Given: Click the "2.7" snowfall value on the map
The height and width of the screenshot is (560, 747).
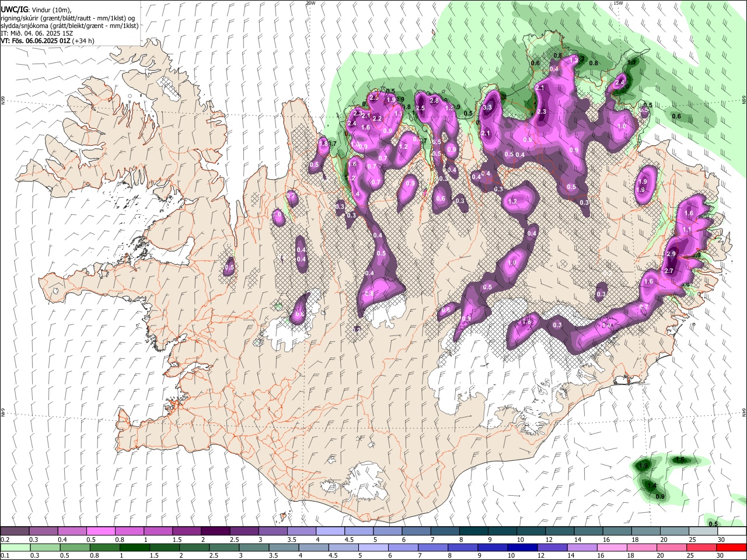Looking at the screenshot, I should [x=669, y=271].
